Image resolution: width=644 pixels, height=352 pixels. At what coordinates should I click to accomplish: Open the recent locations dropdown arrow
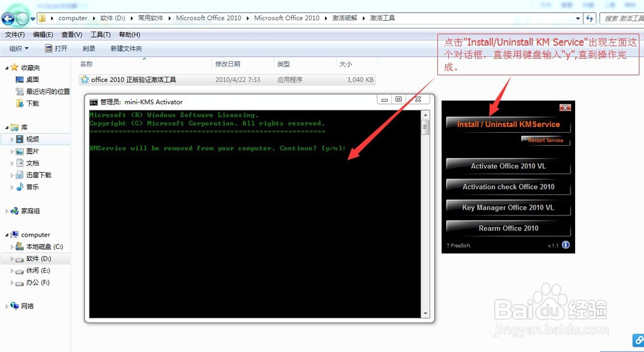tap(33, 19)
